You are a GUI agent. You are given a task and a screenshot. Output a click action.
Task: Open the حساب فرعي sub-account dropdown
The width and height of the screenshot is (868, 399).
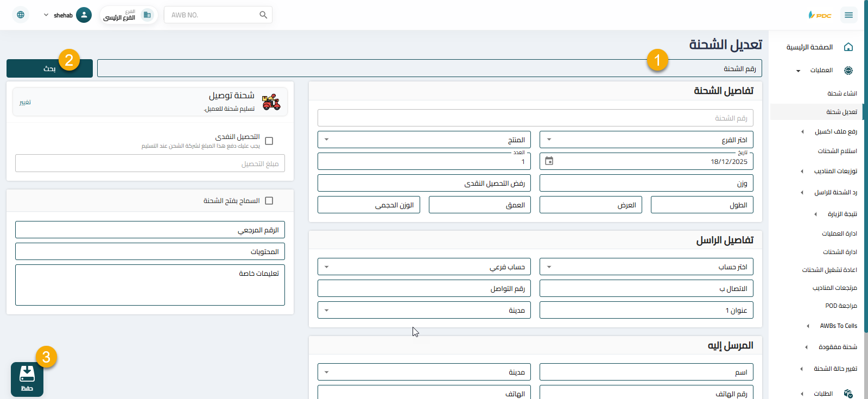[424, 267]
